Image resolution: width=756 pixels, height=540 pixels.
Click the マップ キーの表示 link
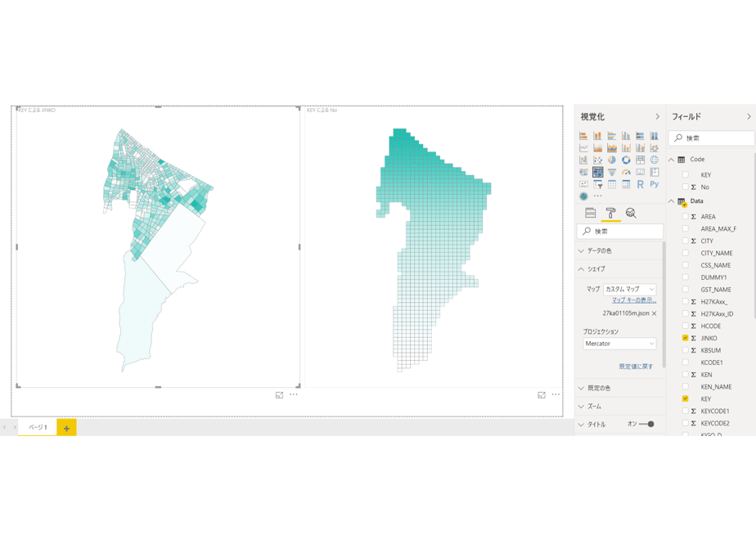(634, 300)
